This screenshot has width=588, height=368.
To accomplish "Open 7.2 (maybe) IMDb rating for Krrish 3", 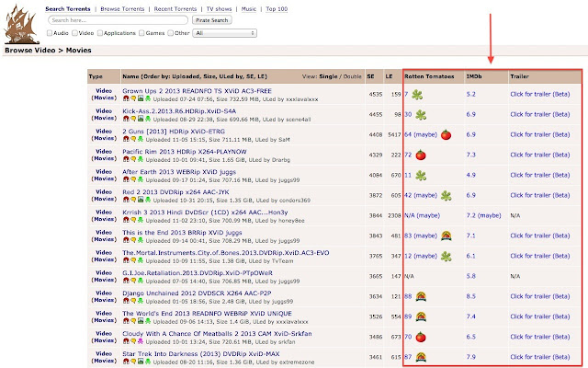I will pyautogui.click(x=484, y=215).
